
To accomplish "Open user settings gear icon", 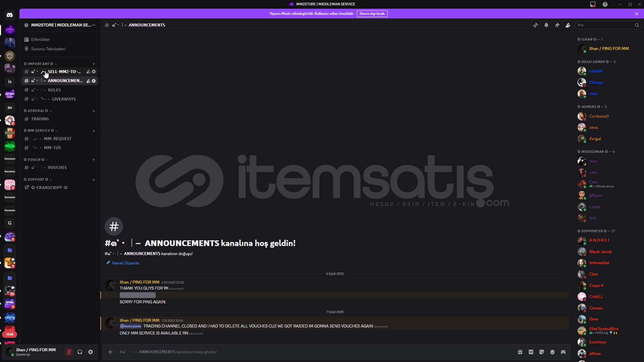I will pyautogui.click(x=91, y=352).
